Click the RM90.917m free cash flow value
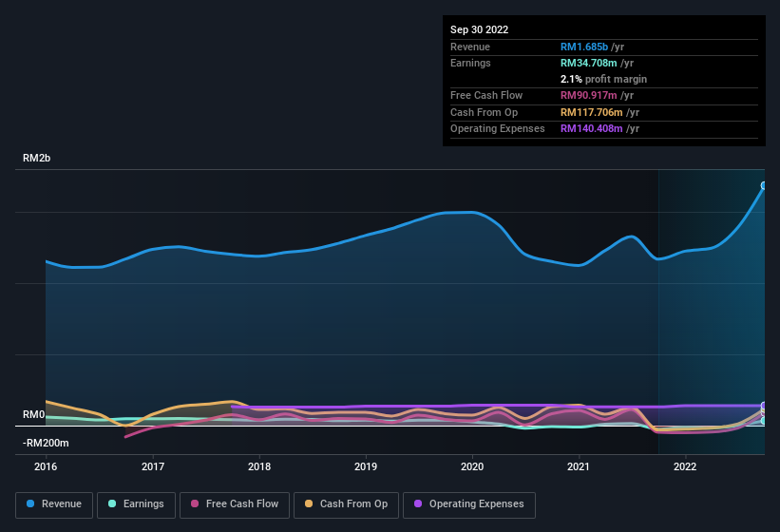Image resolution: width=780 pixels, height=532 pixels. tap(588, 95)
